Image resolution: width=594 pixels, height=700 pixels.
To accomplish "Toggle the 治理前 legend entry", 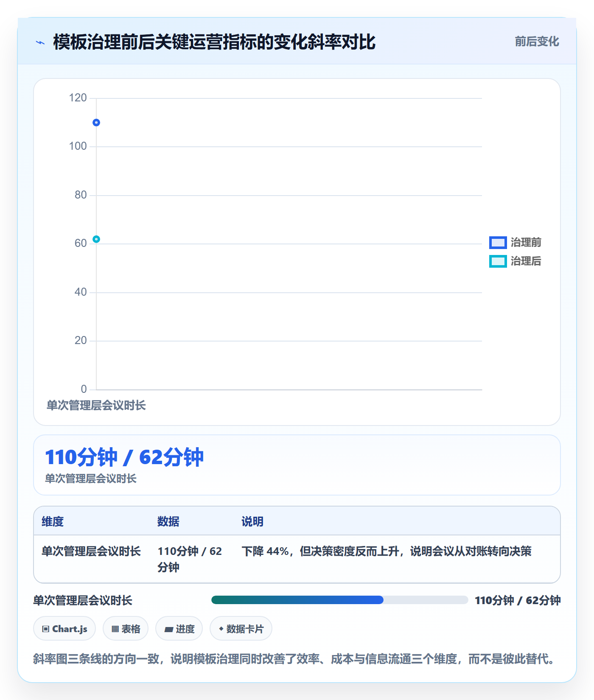I will point(515,242).
